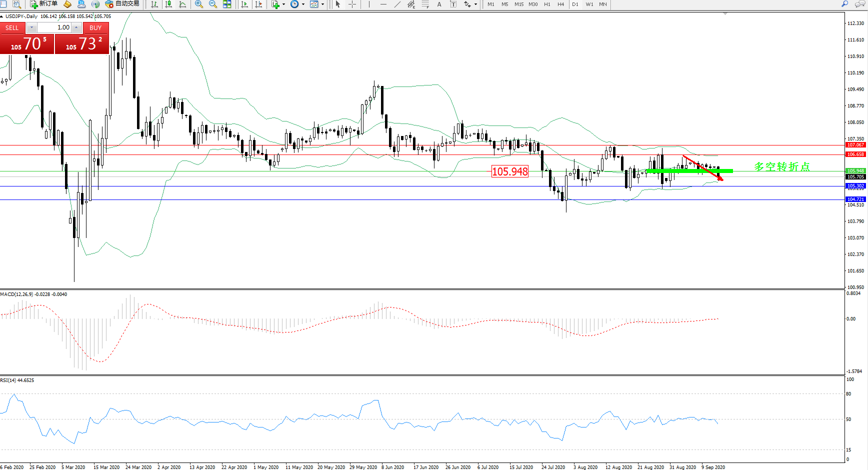Toggle 自动交易 auto trading
This screenshot has height=470, width=868.
pyautogui.click(x=122, y=4)
